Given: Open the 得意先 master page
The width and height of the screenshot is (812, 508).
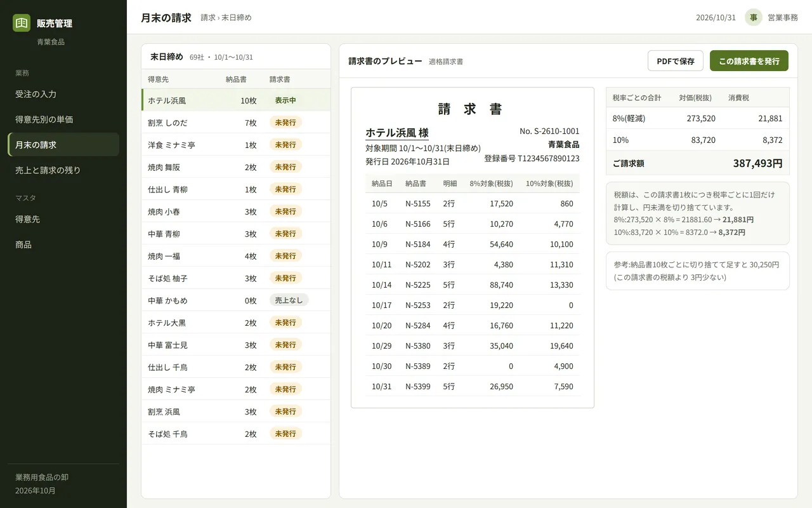Looking at the screenshot, I should pyautogui.click(x=63, y=219).
